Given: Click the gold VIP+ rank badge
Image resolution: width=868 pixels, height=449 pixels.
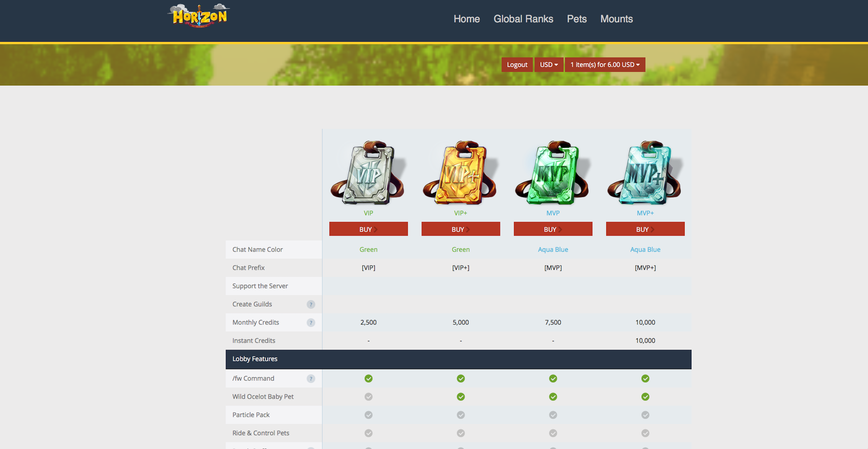Looking at the screenshot, I should click(x=461, y=172).
